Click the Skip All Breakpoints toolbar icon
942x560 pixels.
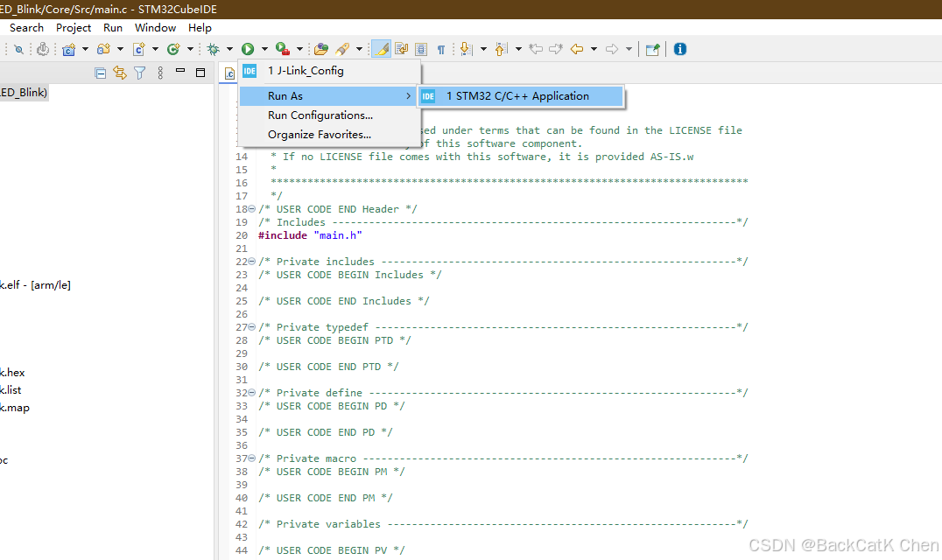18,49
